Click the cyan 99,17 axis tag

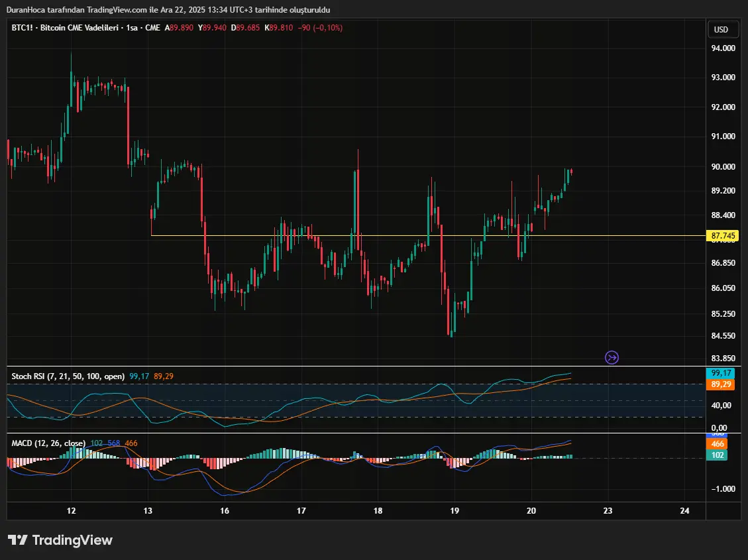coord(720,373)
